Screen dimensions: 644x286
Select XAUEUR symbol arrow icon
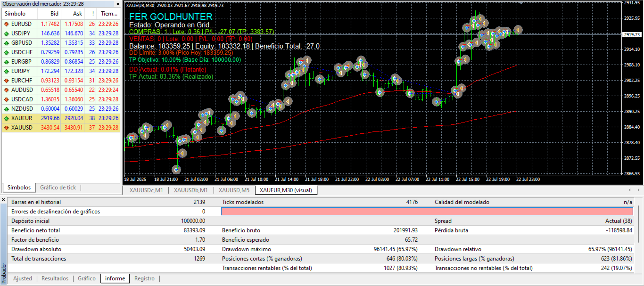tap(6, 118)
